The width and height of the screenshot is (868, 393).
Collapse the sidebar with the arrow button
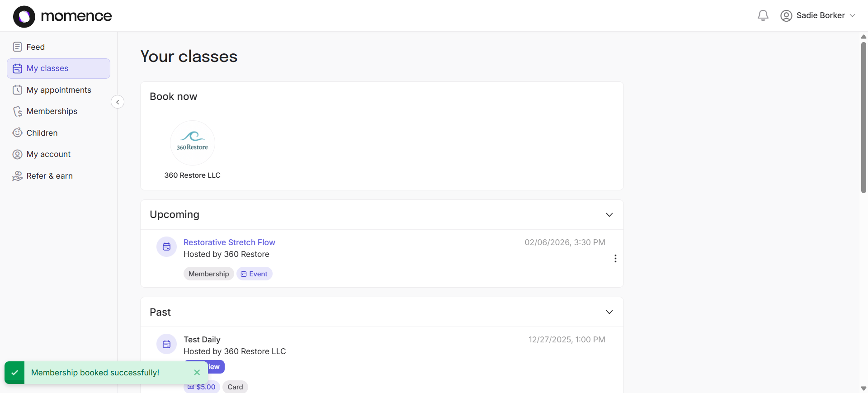point(118,102)
